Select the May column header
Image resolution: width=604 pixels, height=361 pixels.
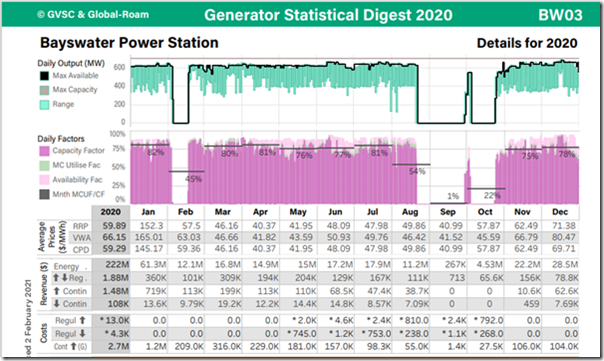click(x=298, y=212)
